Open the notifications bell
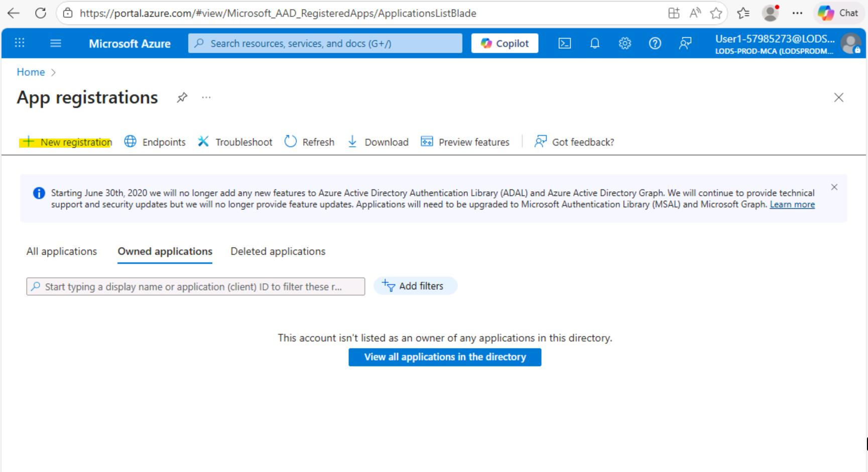Image resolution: width=868 pixels, height=472 pixels. (594, 44)
